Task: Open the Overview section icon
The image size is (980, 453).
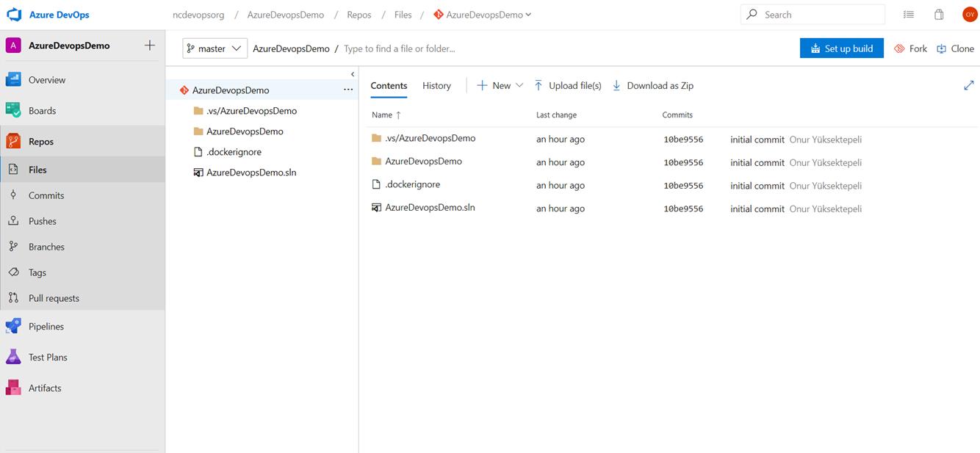Action: 13,79
